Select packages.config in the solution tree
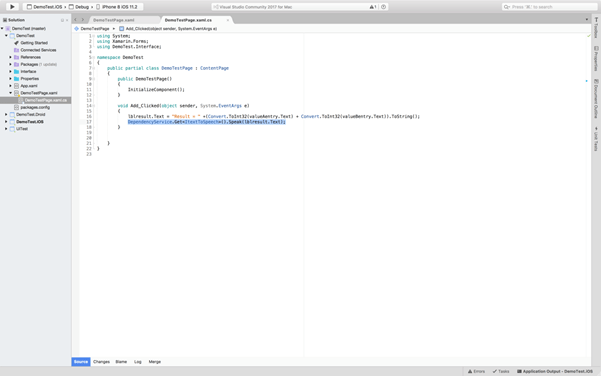Screen dimensions: 601x376 [35, 107]
